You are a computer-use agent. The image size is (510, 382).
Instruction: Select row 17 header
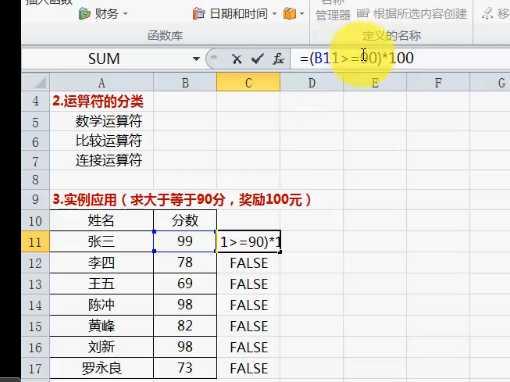click(x=35, y=368)
